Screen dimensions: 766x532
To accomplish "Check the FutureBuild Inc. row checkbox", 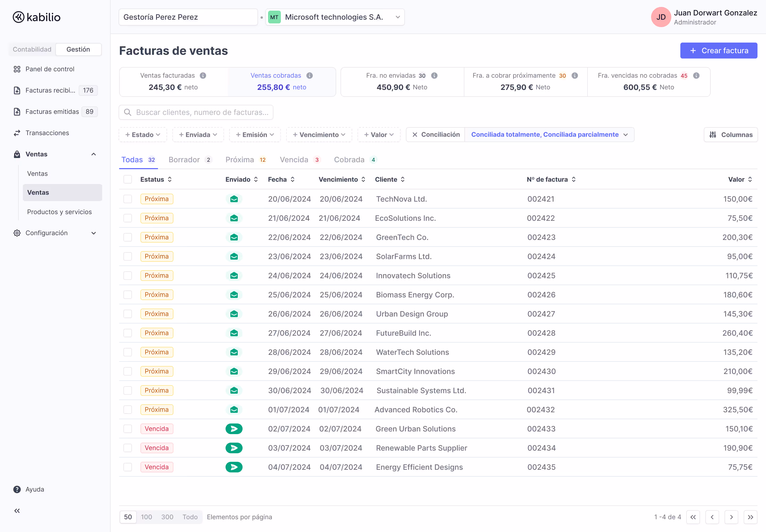I will 128,333.
